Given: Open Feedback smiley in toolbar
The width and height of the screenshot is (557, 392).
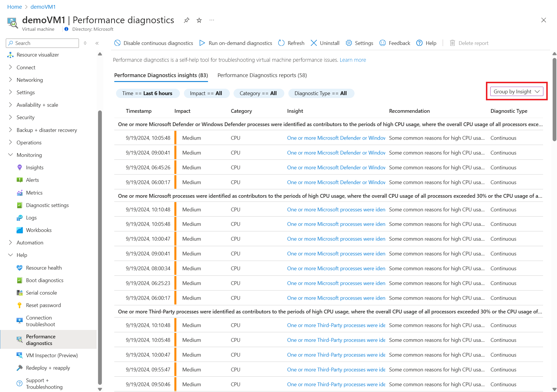Looking at the screenshot, I should click(x=383, y=43).
